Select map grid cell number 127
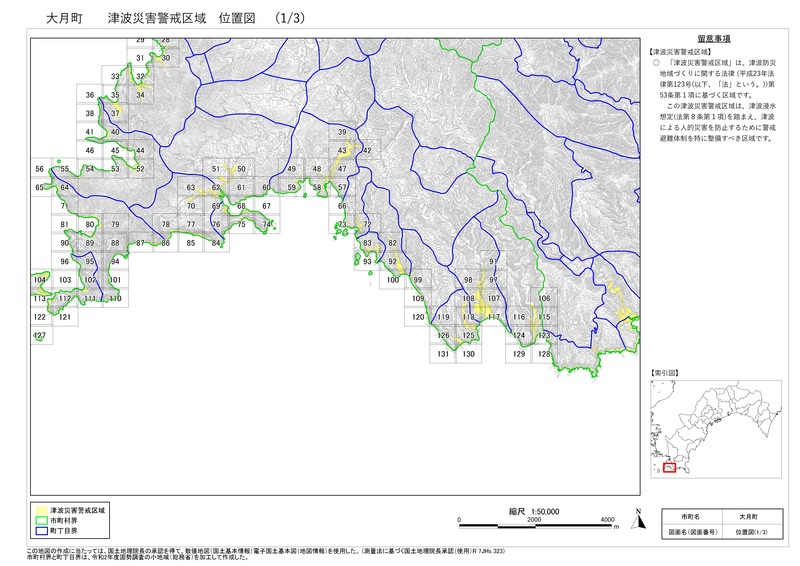The width and height of the screenshot is (800, 566). point(40,336)
